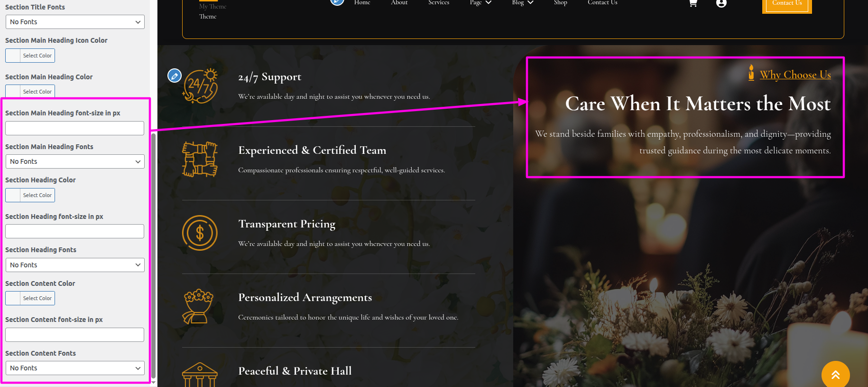Expand the Section Main Heading Fonts dropdown
Image resolution: width=868 pixels, height=387 pixels.
pyautogui.click(x=75, y=161)
